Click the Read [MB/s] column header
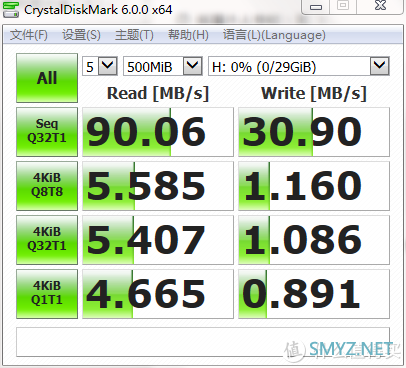This screenshot has height=368, width=406. (x=158, y=93)
